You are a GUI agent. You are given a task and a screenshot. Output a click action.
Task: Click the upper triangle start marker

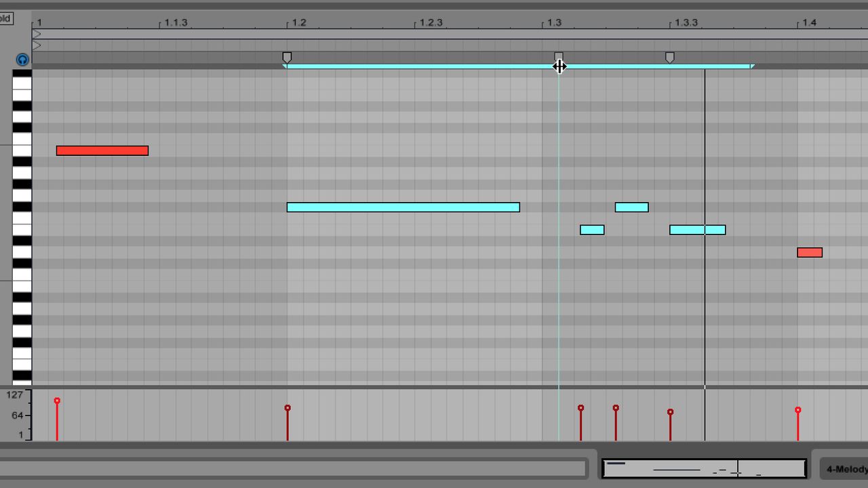coord(37,34)
